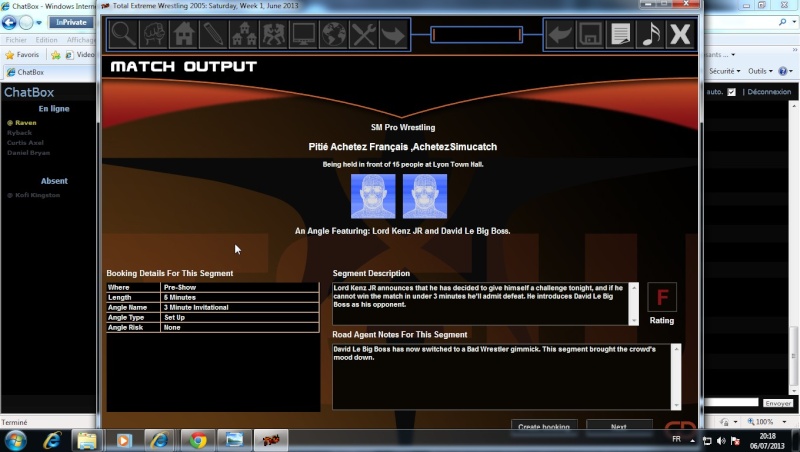The width and height of the screenshot is (800, 452).
Task: Select the pencil edit icon
Action: pyautogui.click(x=213, y=35)
